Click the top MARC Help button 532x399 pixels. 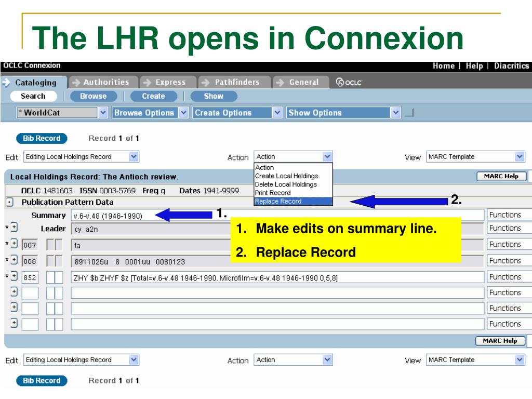(501, 177)
